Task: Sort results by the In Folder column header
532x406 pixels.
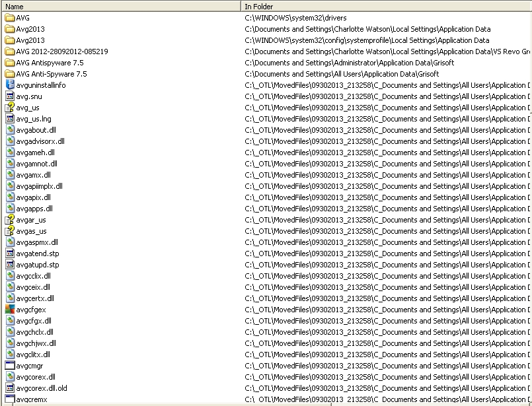Action: pyautogui.click(x=386, y=6)
